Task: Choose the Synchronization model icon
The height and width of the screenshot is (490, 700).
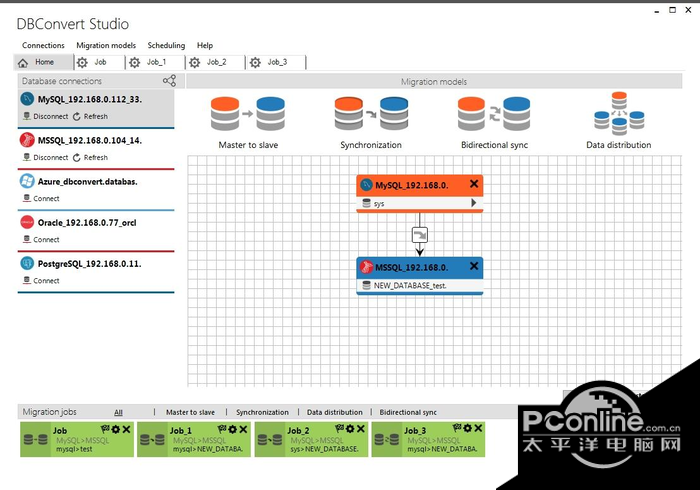Action: click(x=371, y=114)
